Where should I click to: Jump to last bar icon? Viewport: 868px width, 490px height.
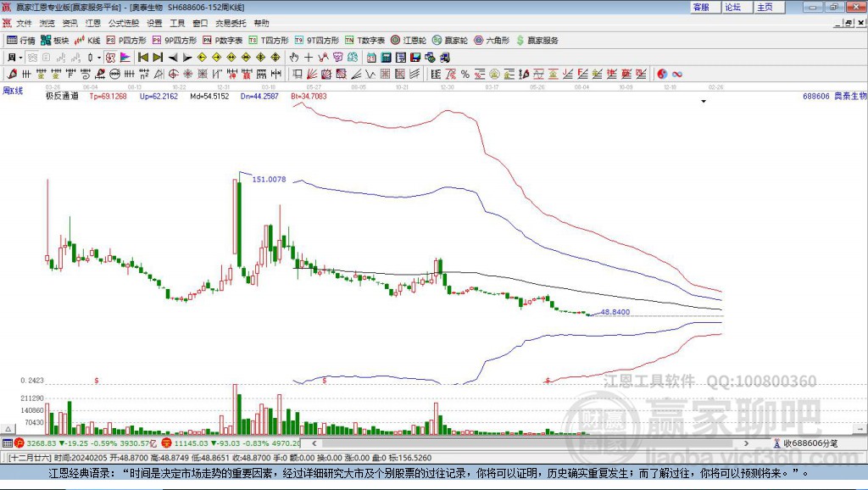click(x=158, y=57)
